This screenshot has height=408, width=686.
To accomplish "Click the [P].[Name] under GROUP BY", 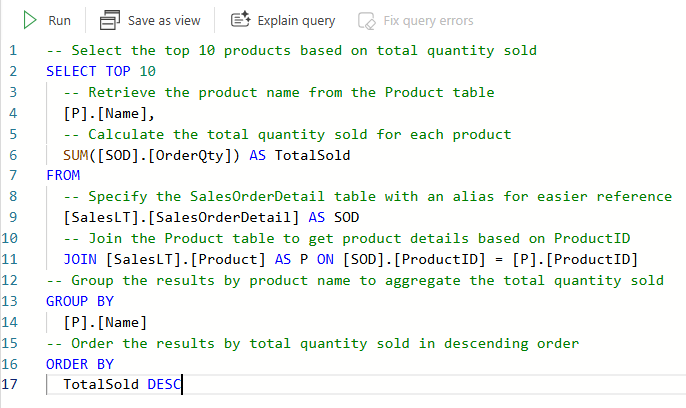I will click(x=105, y=323).
